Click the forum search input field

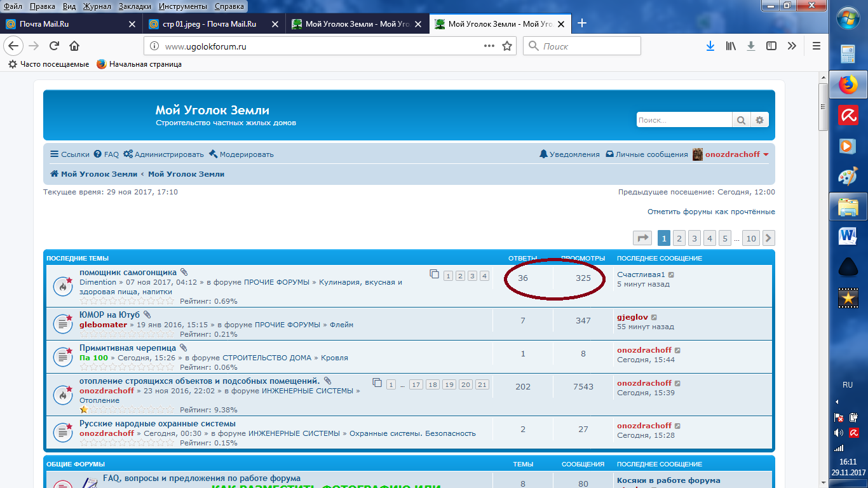684,120
